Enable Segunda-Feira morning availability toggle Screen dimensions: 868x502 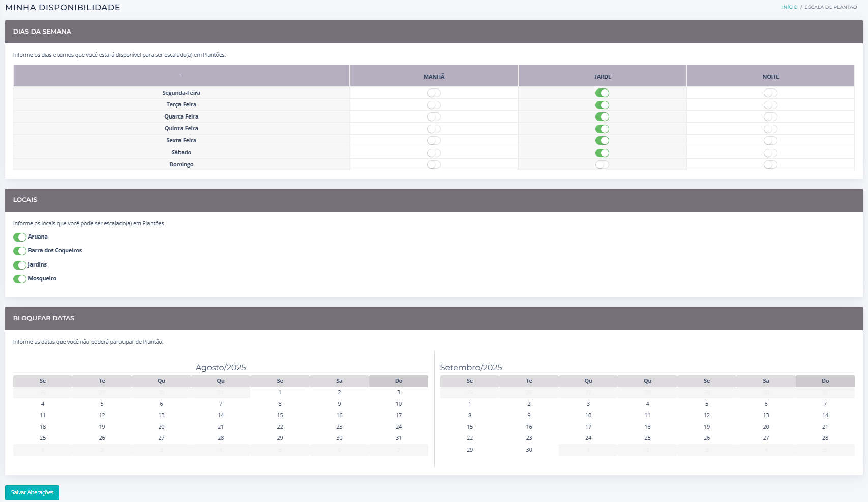[x=434, y=93]
